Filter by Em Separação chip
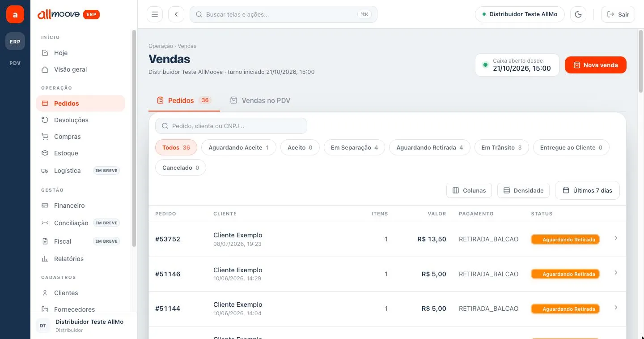The image size is (644, 339). (354, 147)
